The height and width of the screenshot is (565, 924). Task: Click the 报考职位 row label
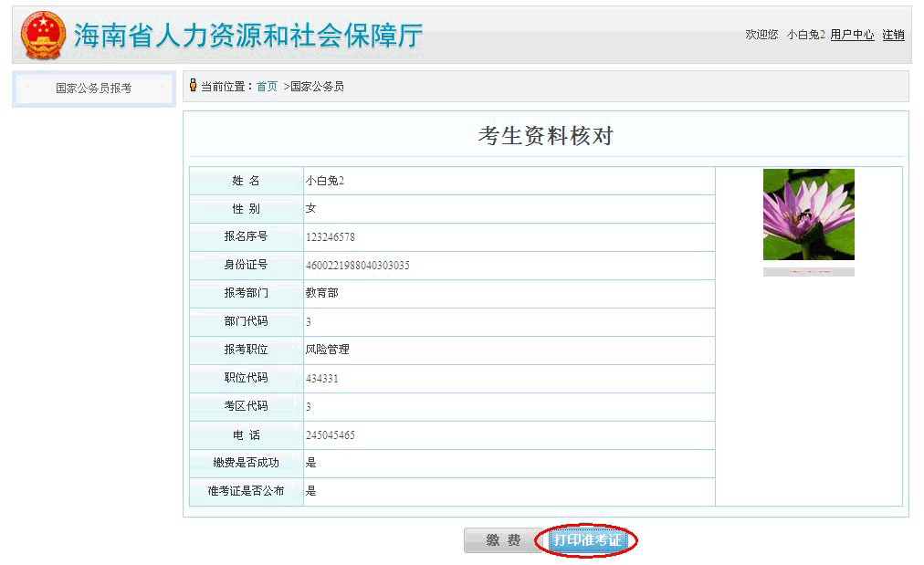pyautogui.click(x=246, y=350)
